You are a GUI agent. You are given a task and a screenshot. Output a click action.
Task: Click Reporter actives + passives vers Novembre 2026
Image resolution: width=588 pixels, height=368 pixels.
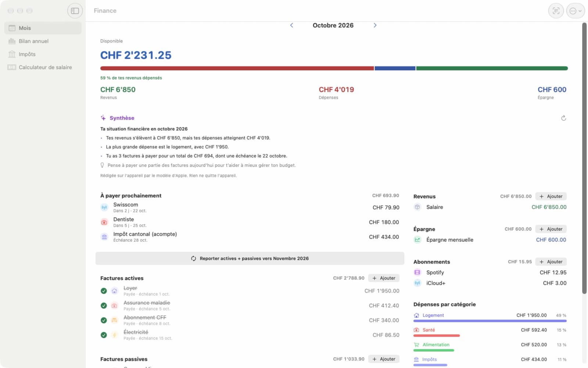tap(250, 258)
